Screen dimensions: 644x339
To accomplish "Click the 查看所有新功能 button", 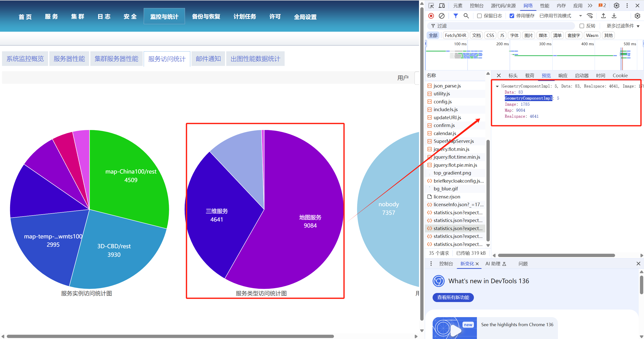I will (453, 297).
